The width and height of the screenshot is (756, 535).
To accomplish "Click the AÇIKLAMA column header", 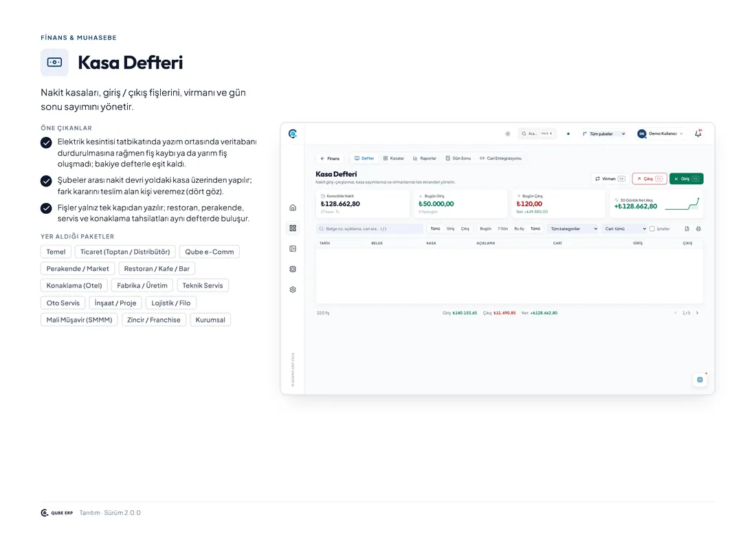I will [485, 243].
